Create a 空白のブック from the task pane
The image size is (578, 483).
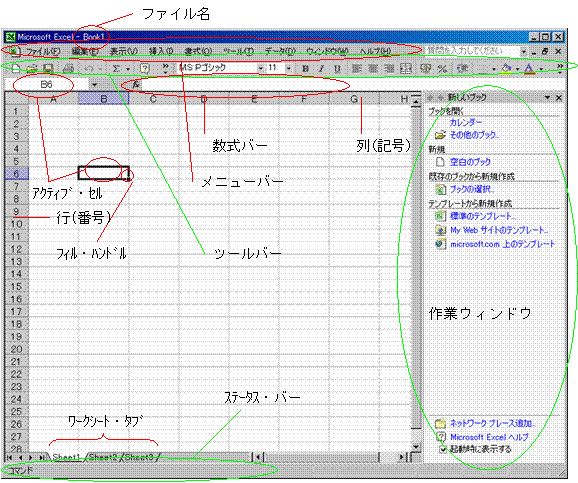[x=470, y=162]
